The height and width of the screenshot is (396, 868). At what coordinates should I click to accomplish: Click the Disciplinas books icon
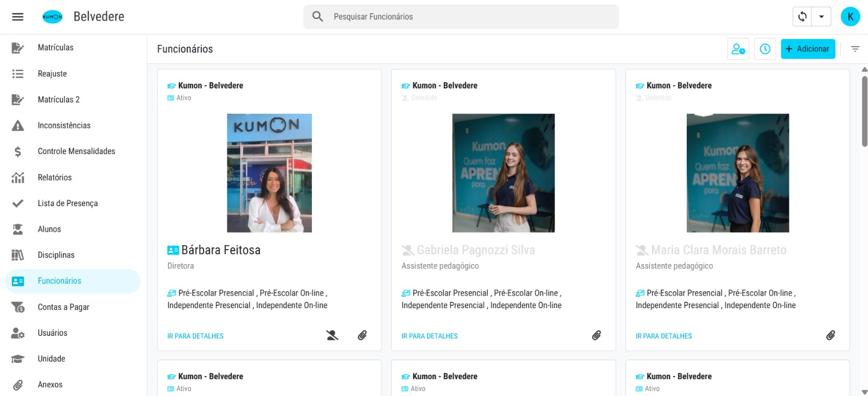click(18, 255)
